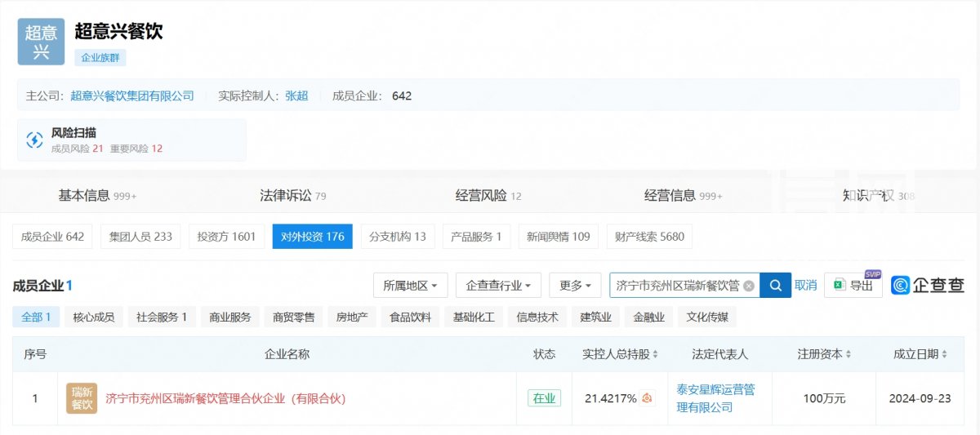Click the 企业名称 column header

[x=287, y=354]
